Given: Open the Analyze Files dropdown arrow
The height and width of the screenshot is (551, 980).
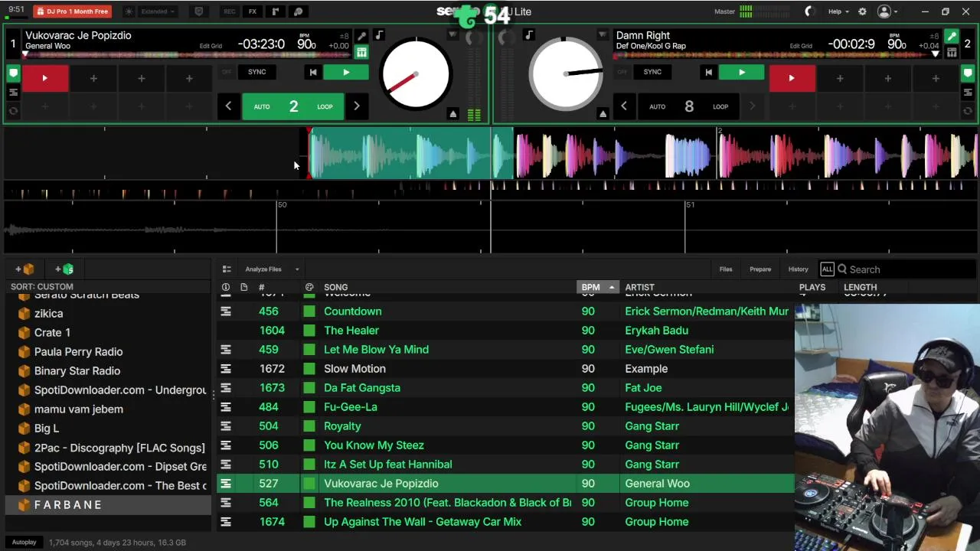Looking at the screenshot, I should 297,269.
